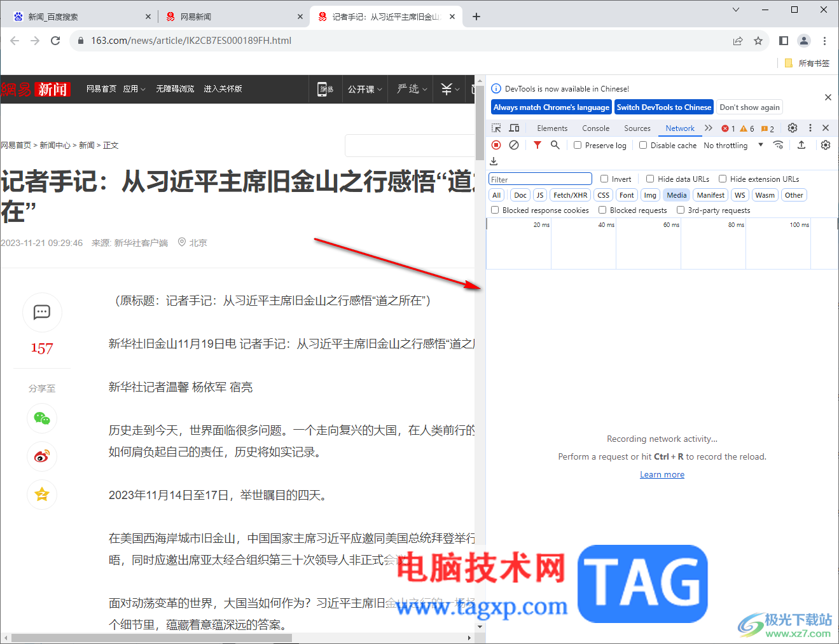The height and width of the screenshot is (644, 839).
Task: Open the network filter icon
Action: click(x=537, y=145)
